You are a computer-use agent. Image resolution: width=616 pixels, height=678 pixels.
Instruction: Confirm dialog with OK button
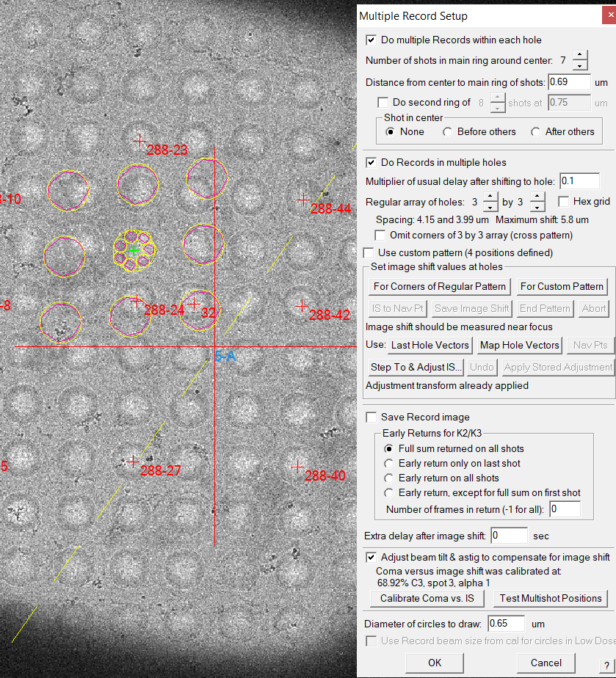pyautogui.click(x=435, y=663)
